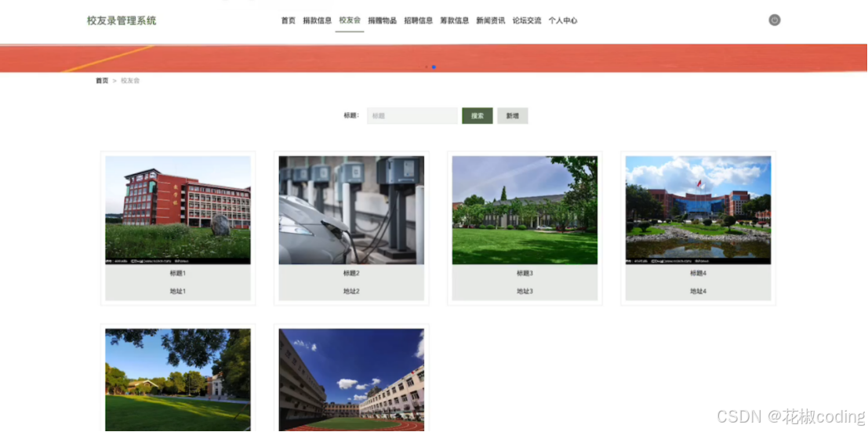The height and width of the screenshot is (432, 868).
Task: Click the 地址4 text
Action: tap(698, 291)
